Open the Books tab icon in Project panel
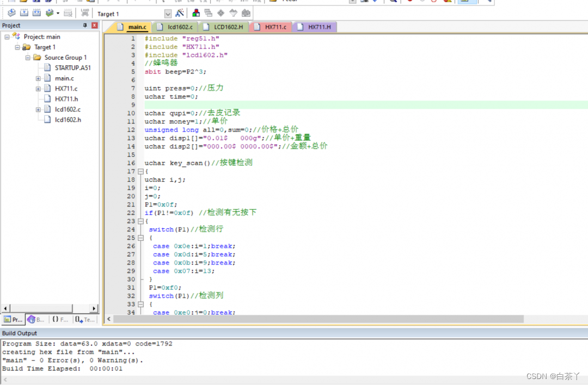Viewport: 588px width, 385px height. point(36,320)
